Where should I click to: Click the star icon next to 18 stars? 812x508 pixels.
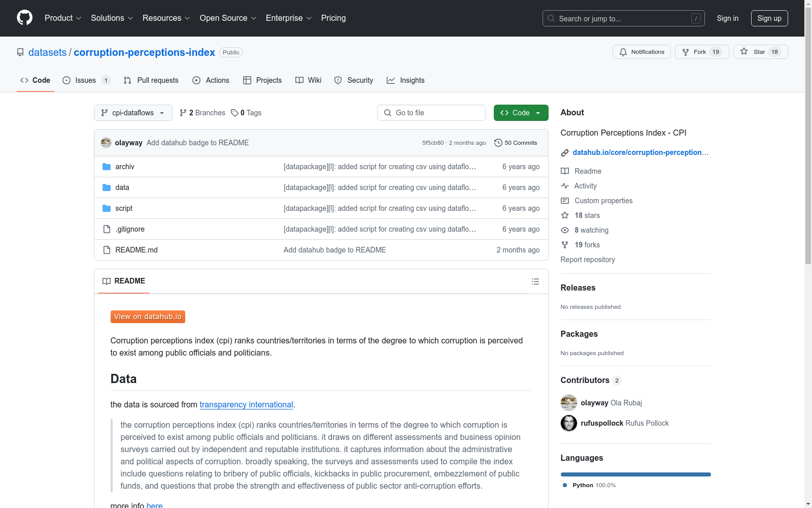pos(565,215)
